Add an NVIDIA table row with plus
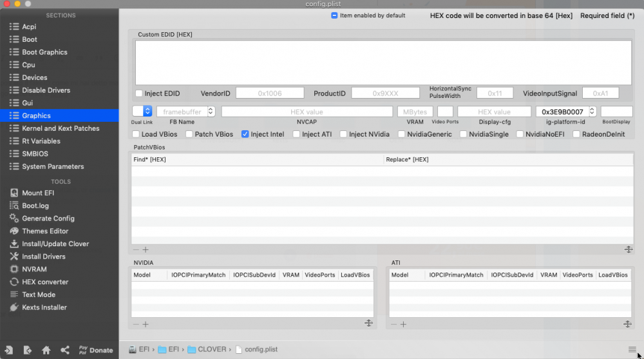Screen dimensions: 644x359 [146, 324]
